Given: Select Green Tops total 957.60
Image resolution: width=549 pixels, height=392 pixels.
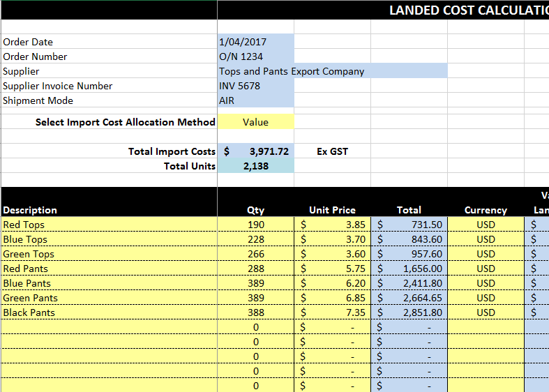Looking at the screenshot, I should pos(409,254).
